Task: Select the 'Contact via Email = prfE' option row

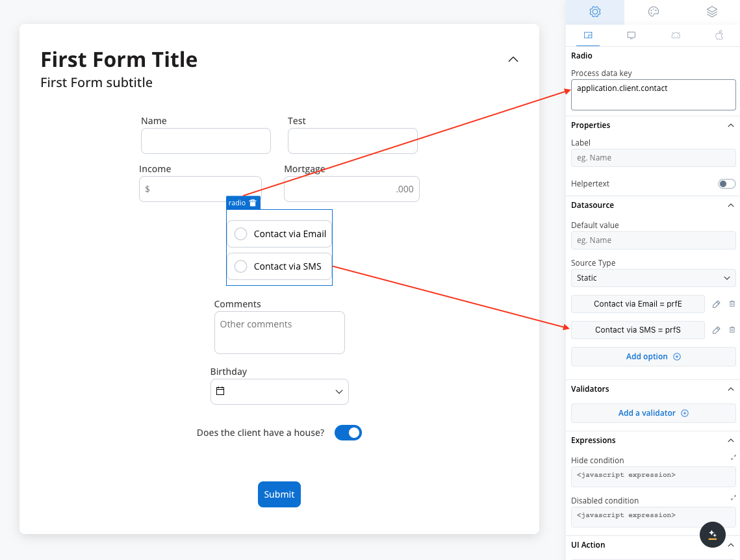Action: click(637, 304)
